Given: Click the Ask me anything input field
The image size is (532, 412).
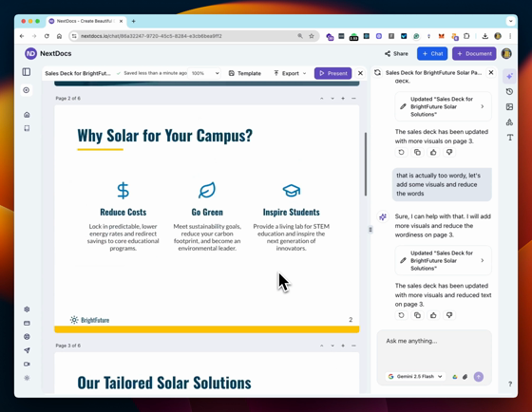Looking at the screenshot, I should [434, 349].
